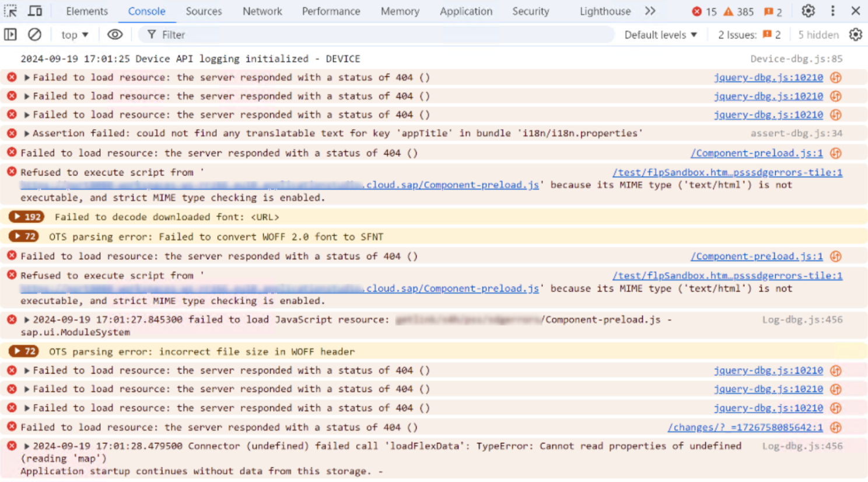The width and height of the screenshot is (868, 482).
Task: Open the jquery-dbg.js:10210 source link
Action: [768, 77]
